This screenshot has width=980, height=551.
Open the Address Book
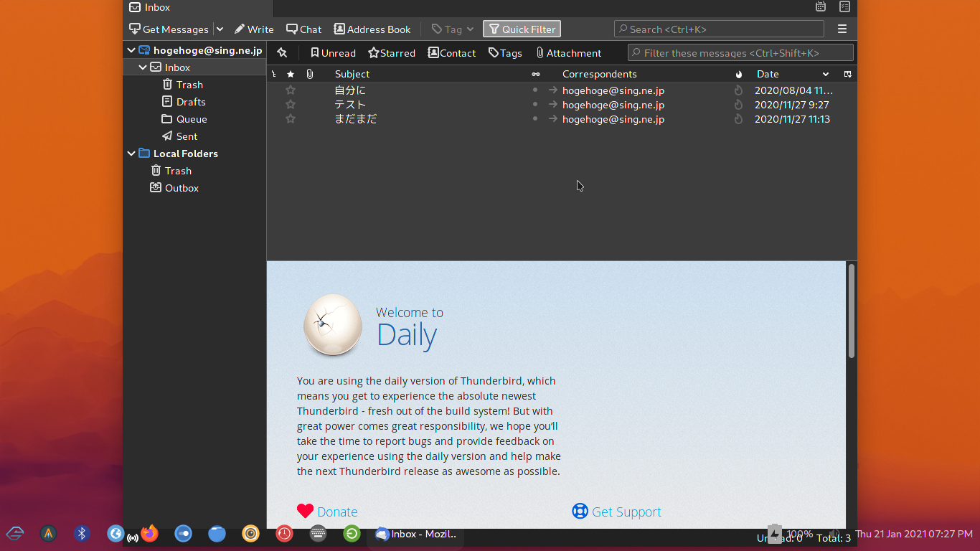pos(372,29)
